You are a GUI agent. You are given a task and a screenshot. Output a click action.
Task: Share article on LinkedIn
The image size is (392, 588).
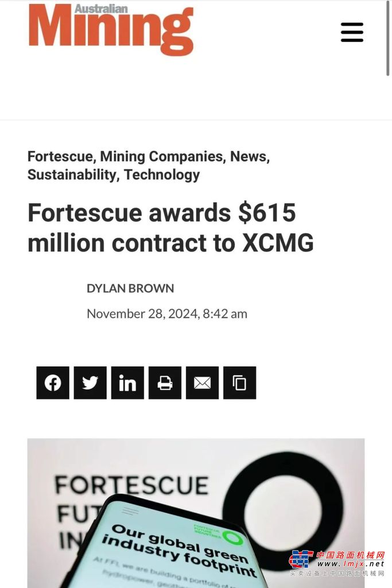pos(127,383)
